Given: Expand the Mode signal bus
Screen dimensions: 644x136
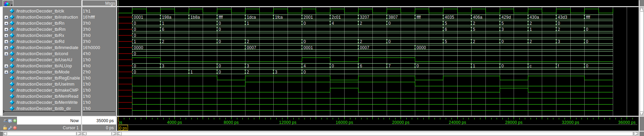Looking at the screenshot, I should (x=6, y=72).
